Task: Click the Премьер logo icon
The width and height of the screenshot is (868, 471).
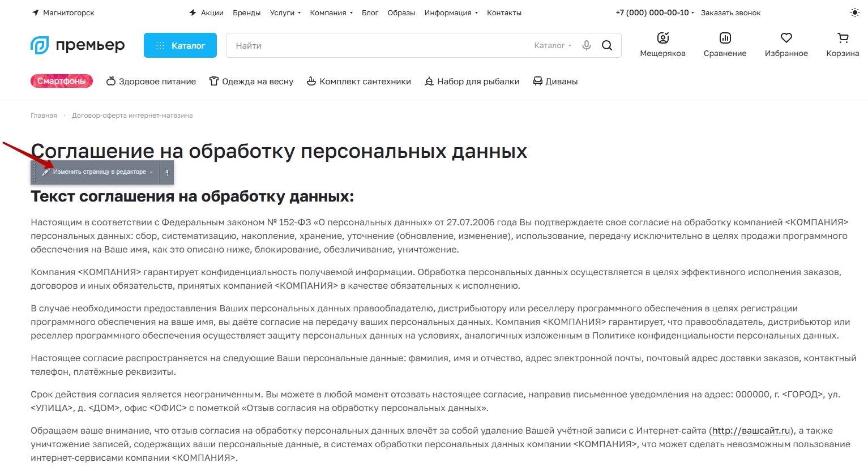Action: (x=40, y=45)
